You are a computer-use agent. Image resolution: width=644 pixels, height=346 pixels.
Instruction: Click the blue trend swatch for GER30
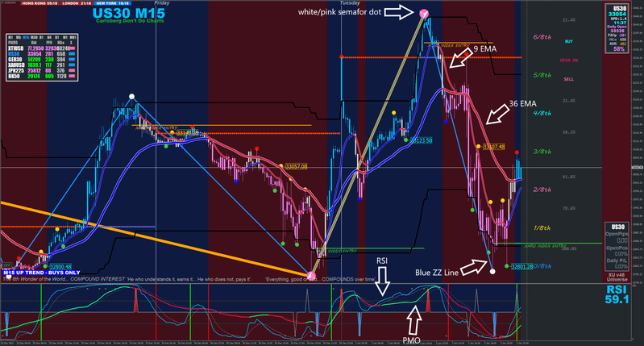click(72, 59)
